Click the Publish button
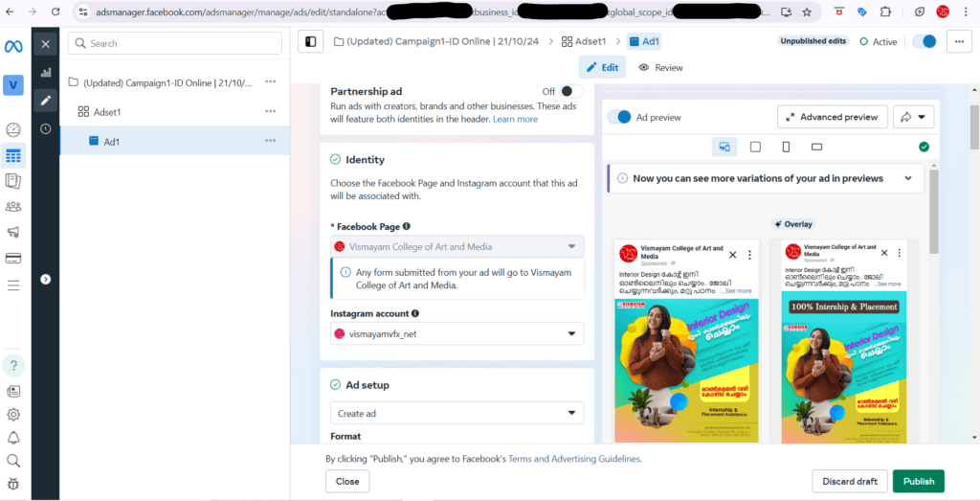 [x=918, y=481]
